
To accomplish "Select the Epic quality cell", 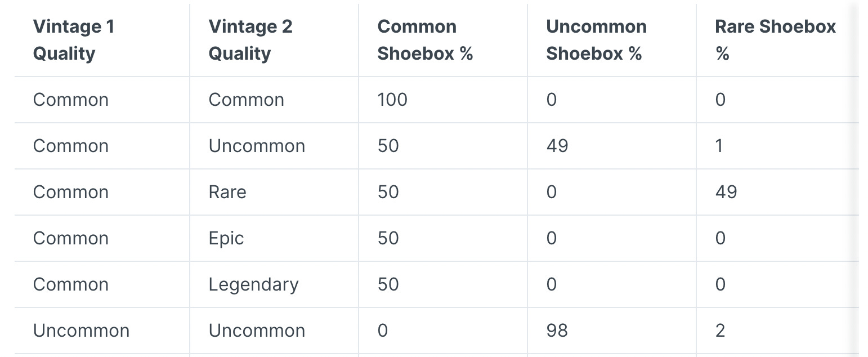I will 226,238.
